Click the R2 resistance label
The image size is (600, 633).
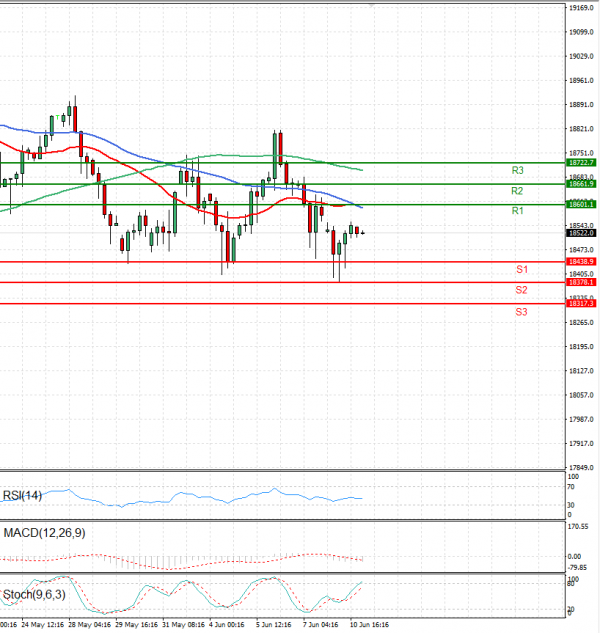pos(517,191)
